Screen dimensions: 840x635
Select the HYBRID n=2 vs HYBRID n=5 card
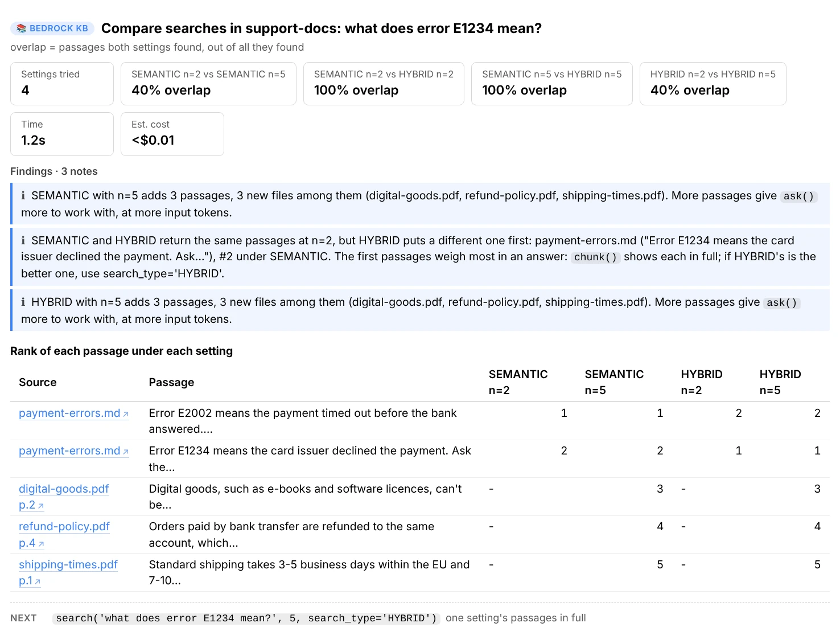[x=713, y=84]
